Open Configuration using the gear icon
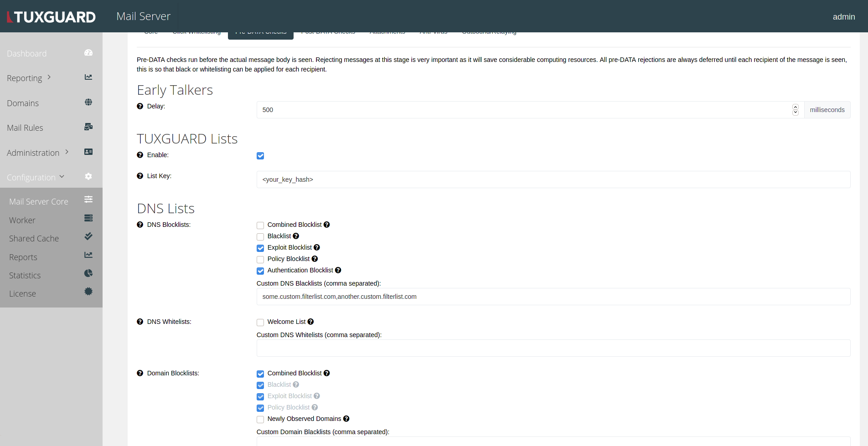 click(x=88, y=176)
